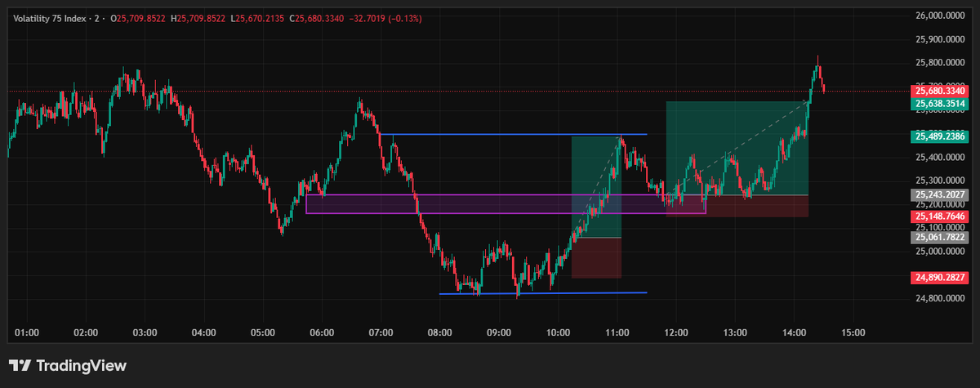Viewport: 980px width, 388px height.
Task: Click the change value −32.7019 (−0.13%)
Action: pyautogui.click(x=387, y=18)
